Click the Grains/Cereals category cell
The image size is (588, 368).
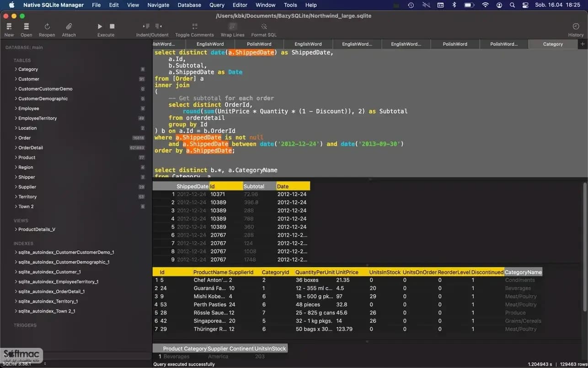523,321
